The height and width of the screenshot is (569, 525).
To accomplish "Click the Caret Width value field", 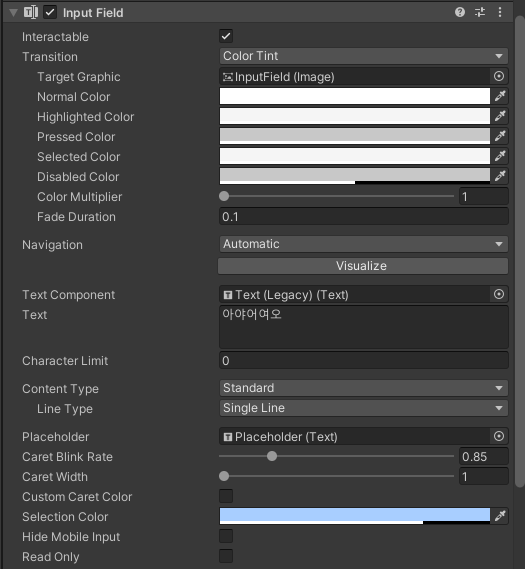I will click(484, 476).
